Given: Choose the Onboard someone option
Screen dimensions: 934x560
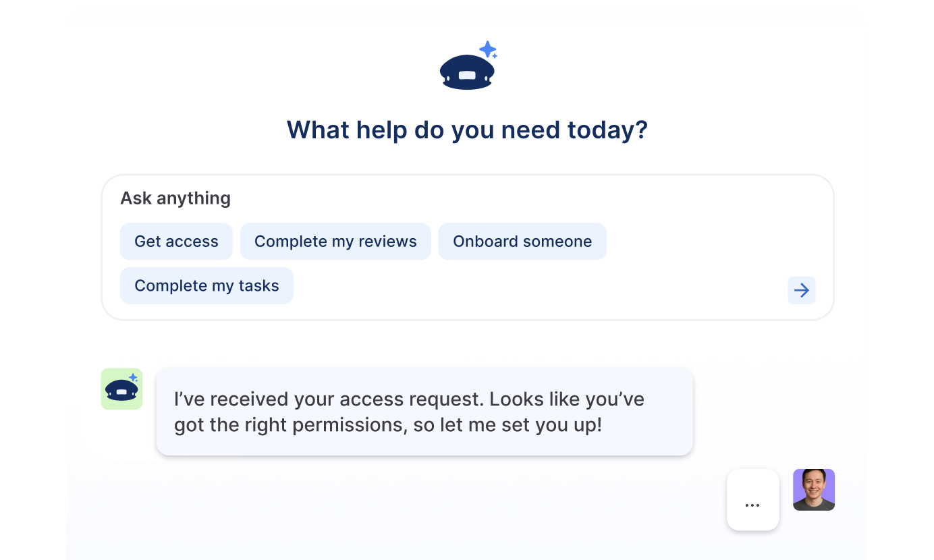Looking at the screenshot, I should pos(522,241).
